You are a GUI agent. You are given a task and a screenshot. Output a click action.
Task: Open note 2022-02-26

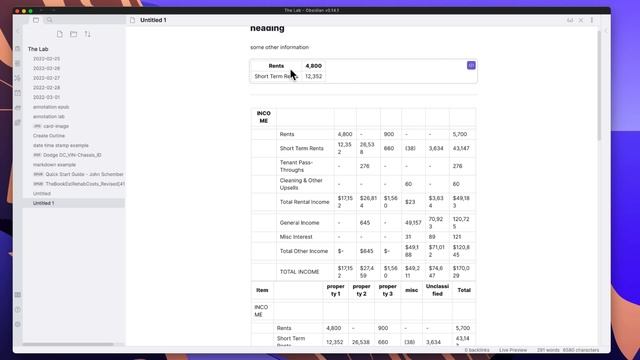click(47, 68)
